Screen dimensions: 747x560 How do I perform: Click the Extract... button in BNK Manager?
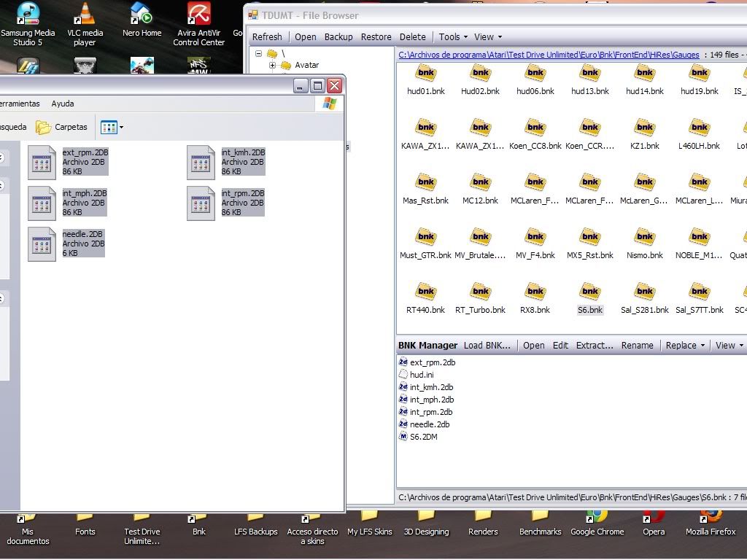pos(594,345)
